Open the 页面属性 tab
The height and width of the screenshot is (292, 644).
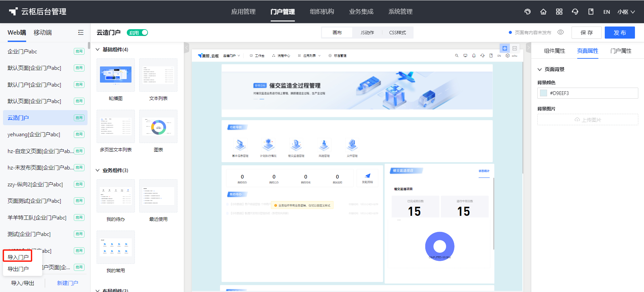(588, 51)
